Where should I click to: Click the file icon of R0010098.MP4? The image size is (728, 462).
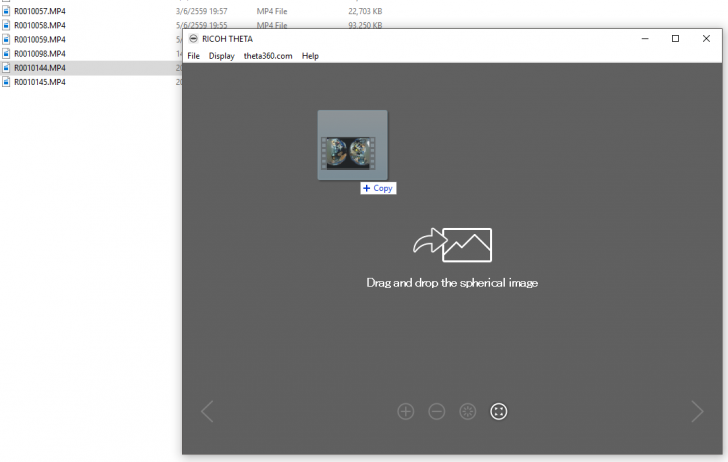(6, 53)
